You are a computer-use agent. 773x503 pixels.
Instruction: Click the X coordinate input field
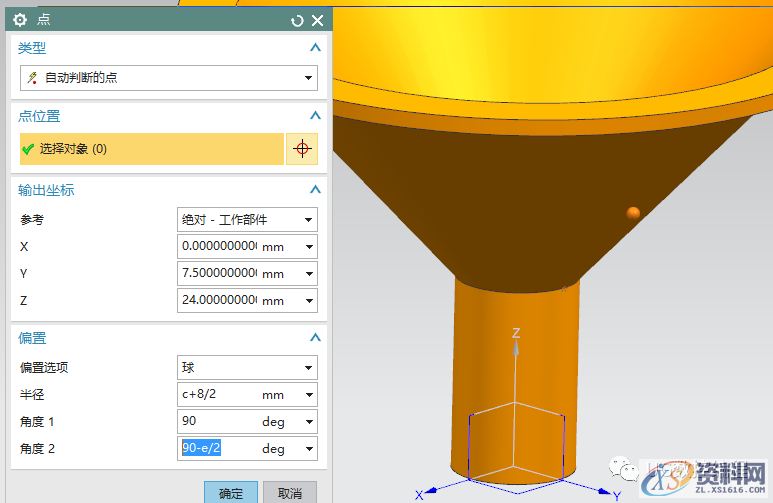219,246
